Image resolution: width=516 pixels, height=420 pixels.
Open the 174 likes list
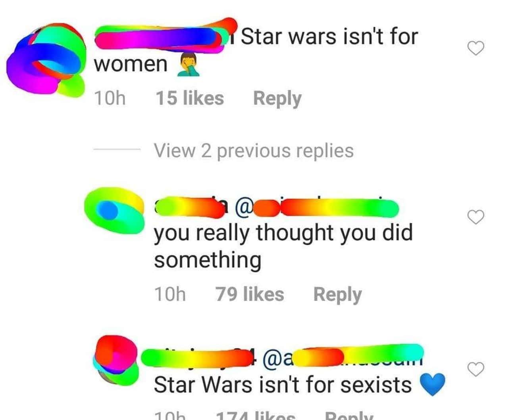(x=256, y=416)
